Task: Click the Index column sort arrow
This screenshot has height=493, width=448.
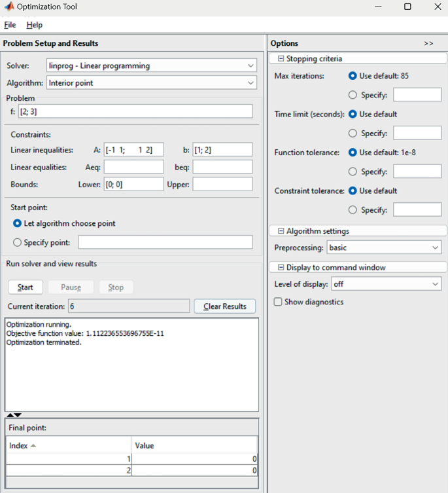Action: coord(33,446)
